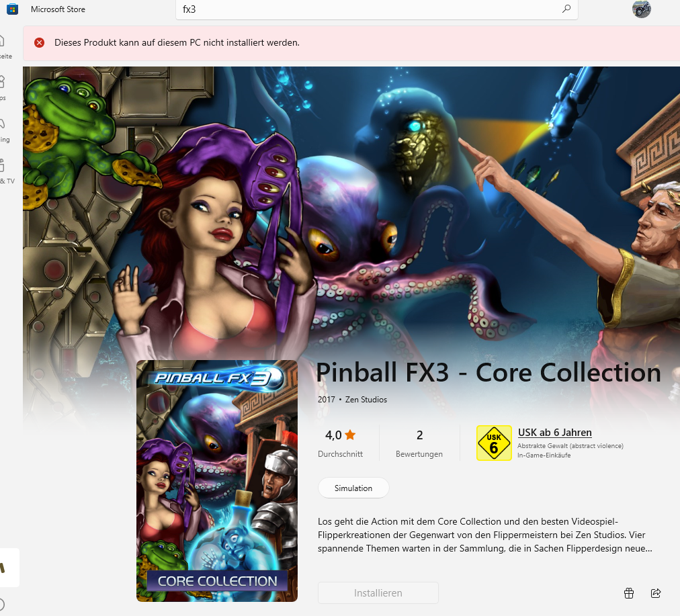Viewport: 680px width, 616px height.
Task: Click the gift icon to send as present
Action: (629, 593)
